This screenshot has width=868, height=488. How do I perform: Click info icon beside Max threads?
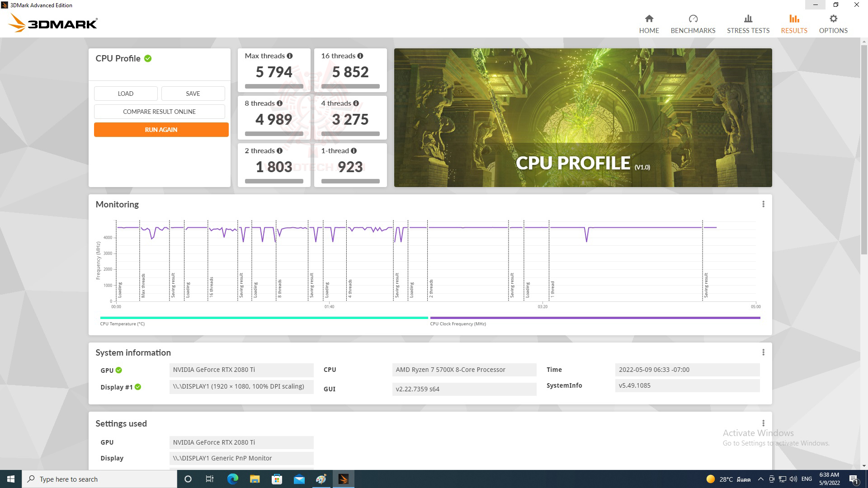(x=290, y=56)
